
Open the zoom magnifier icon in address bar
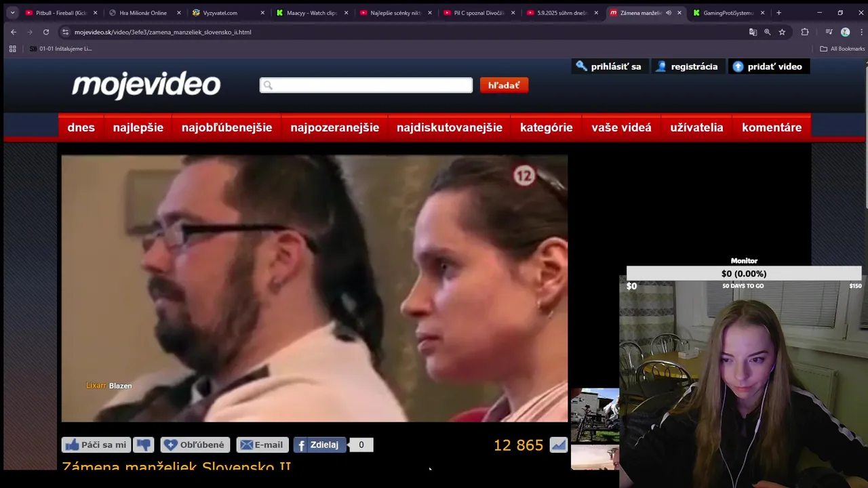click(767, 32)
